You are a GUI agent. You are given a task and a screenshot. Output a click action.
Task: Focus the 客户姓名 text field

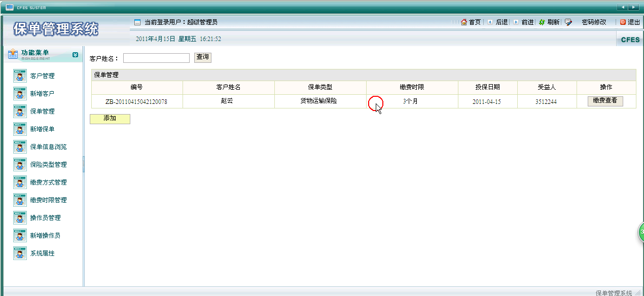pos(156,58)
